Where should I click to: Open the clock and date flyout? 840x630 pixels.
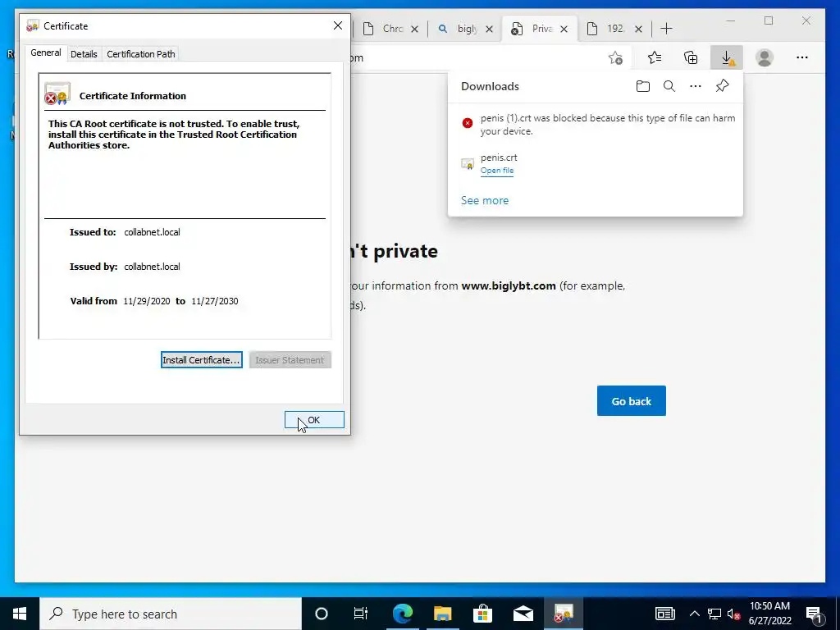[x=769, y=614]
